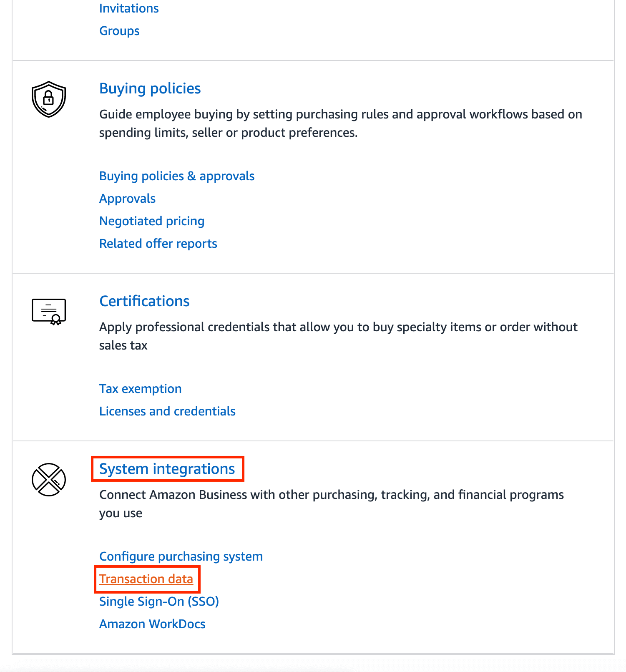The image size is (626, 672).
Task: Open the Groups page
Action: 119,30
